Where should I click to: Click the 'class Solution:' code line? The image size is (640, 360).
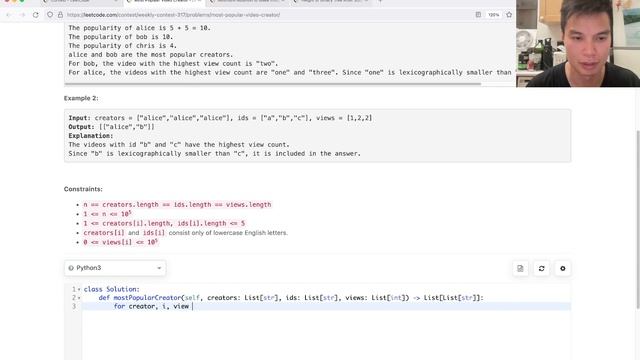pos(111,289)
